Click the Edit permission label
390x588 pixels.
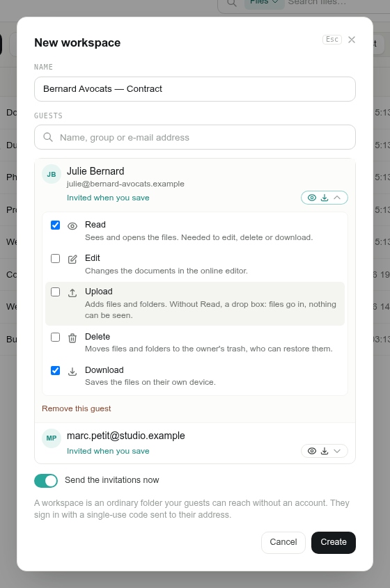pos(93,258)
